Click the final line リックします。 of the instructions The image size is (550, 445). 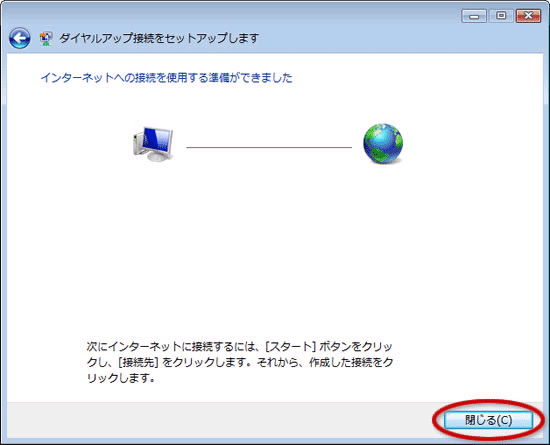click(121, 378)
